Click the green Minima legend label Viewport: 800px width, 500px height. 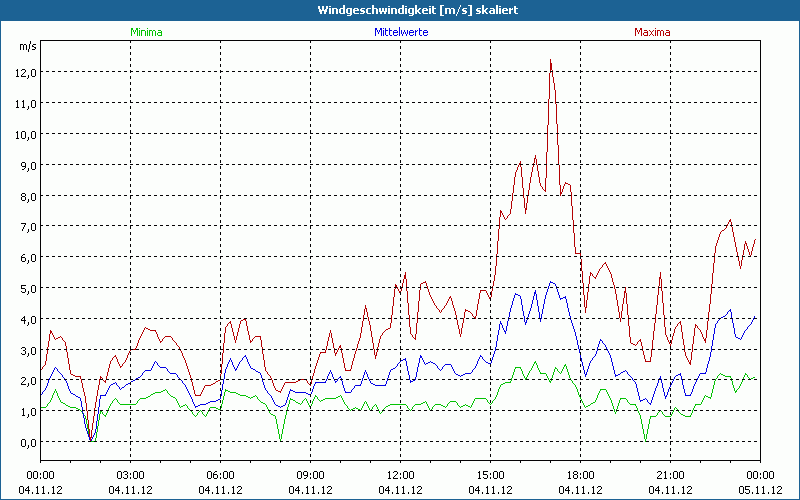click(x=146, y=32)
